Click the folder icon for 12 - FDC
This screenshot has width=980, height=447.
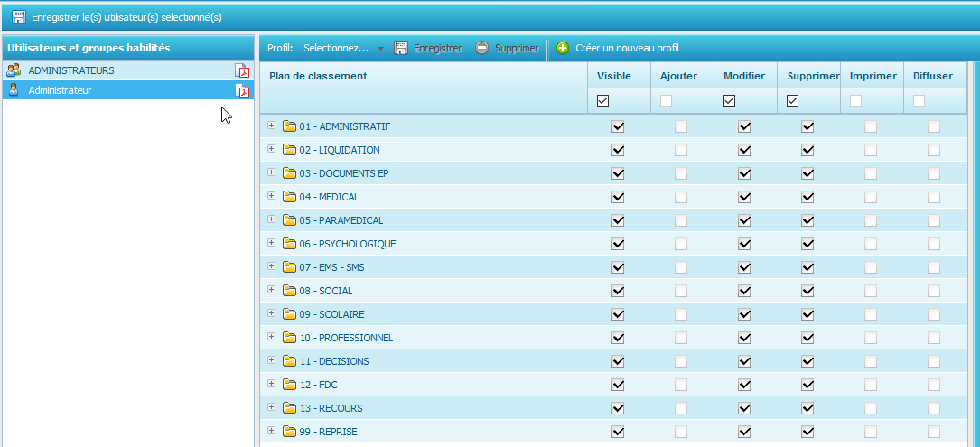pos(289,385)
